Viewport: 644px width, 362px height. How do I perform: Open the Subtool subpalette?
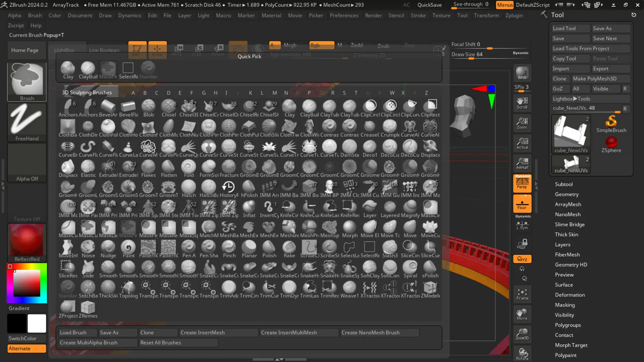[563, 184]
